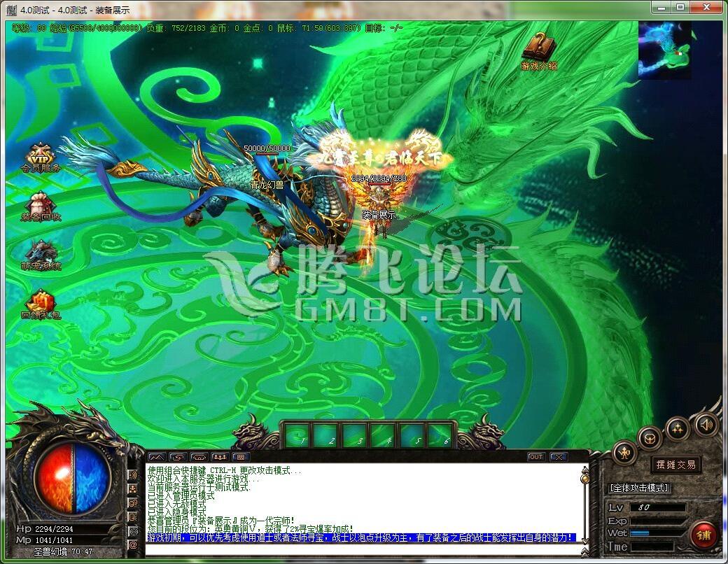
Task: Click the chat line 已进入管理员模式
Action: [x=181, y=495]
